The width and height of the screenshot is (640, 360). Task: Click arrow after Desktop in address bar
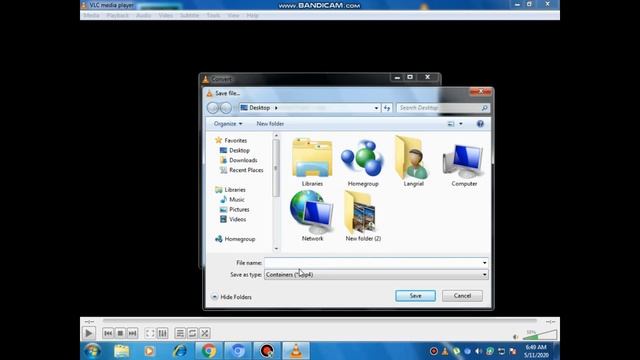pos(276,108)
